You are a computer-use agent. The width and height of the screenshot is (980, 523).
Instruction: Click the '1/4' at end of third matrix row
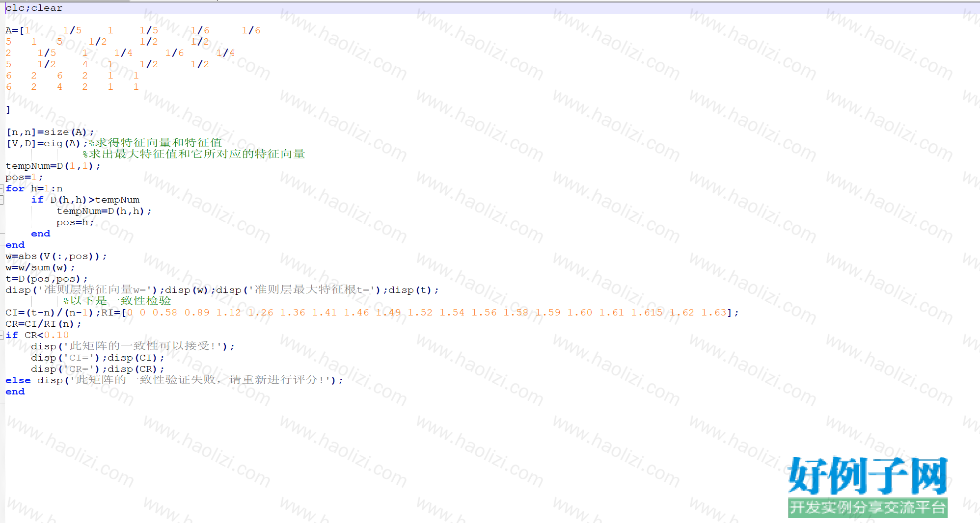(x=225, y=53)
